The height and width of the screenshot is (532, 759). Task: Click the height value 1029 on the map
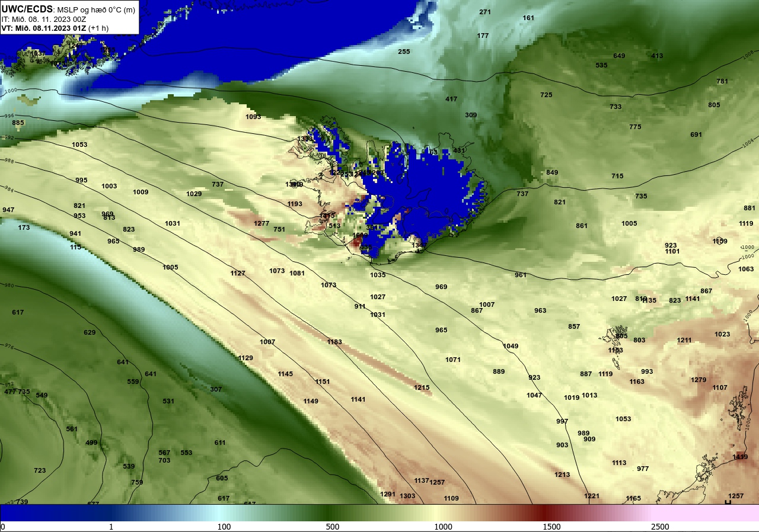pyautogui.click(x=194, y=194)
